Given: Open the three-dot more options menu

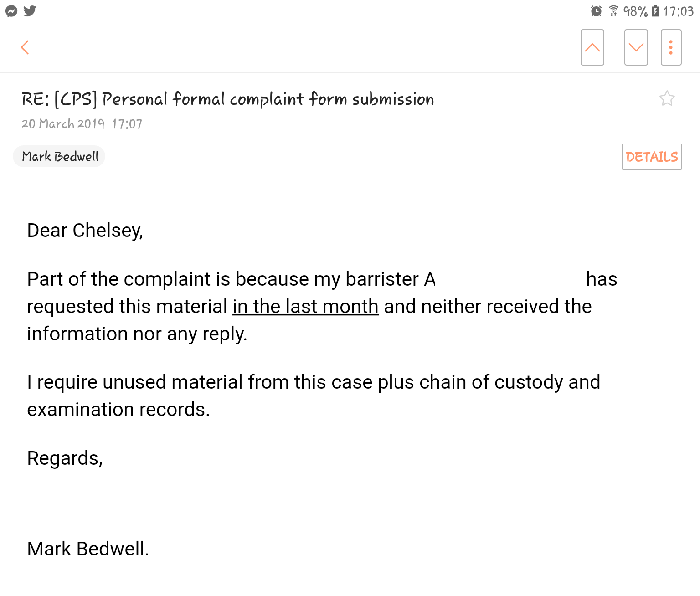Looking at the screenshot, I should (671, 47).
